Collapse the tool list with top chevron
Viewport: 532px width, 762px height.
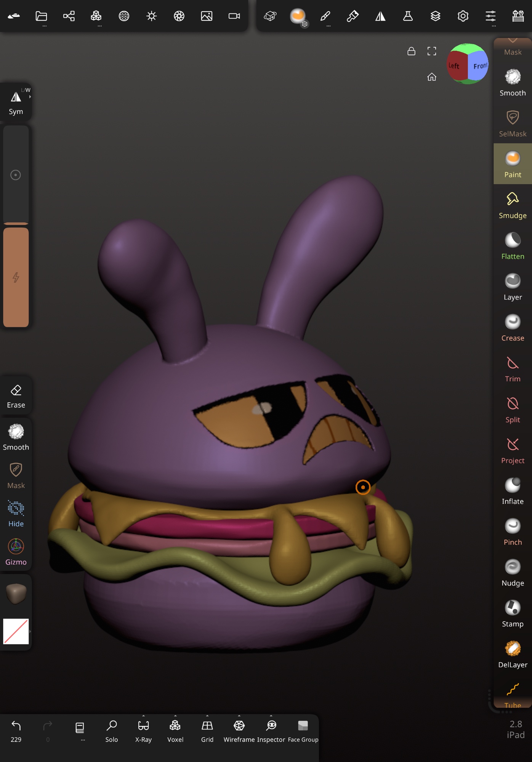(x=513, y=40)
